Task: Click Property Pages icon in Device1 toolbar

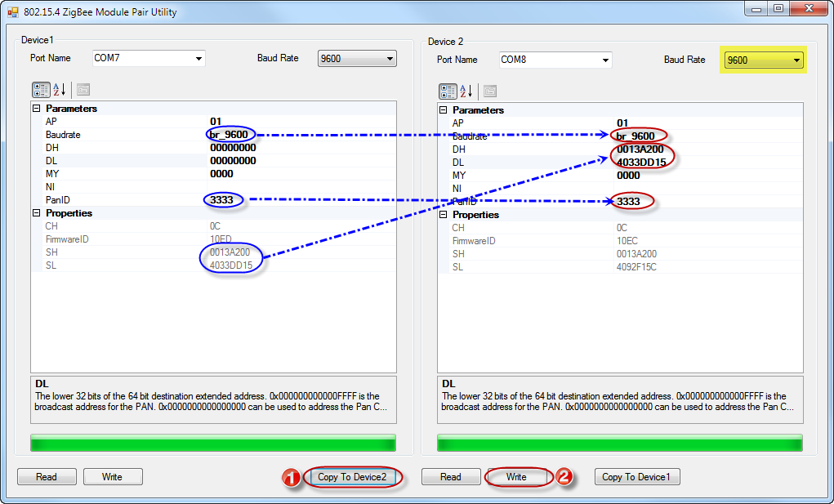Action: point(83,90)
